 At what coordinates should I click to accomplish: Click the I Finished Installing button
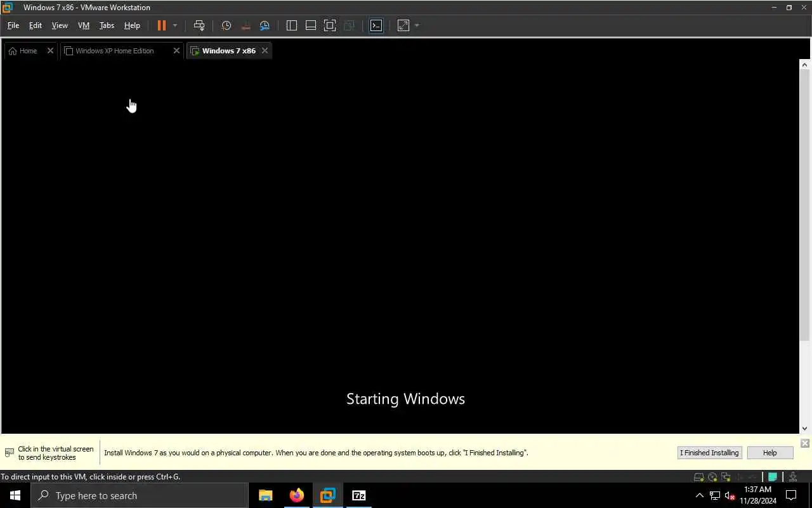pyautogui.click(x=709, y=453)
